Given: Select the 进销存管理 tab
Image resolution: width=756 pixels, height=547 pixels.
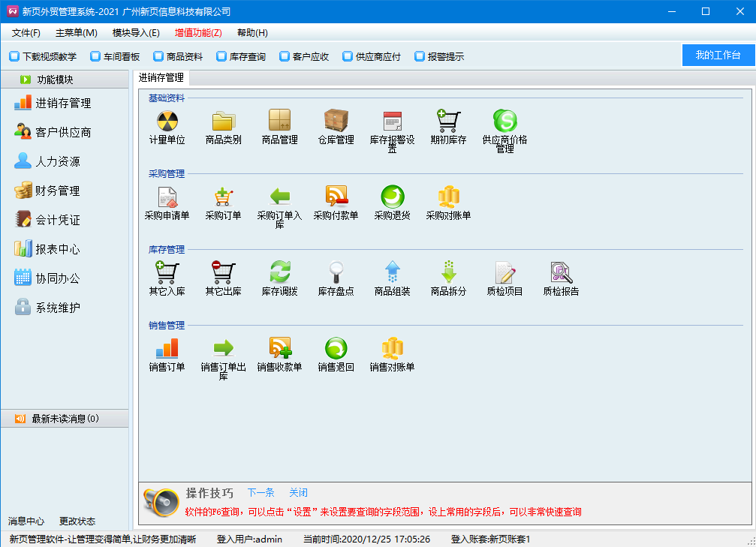Looking at the screenshot, I should click(161, 77).
